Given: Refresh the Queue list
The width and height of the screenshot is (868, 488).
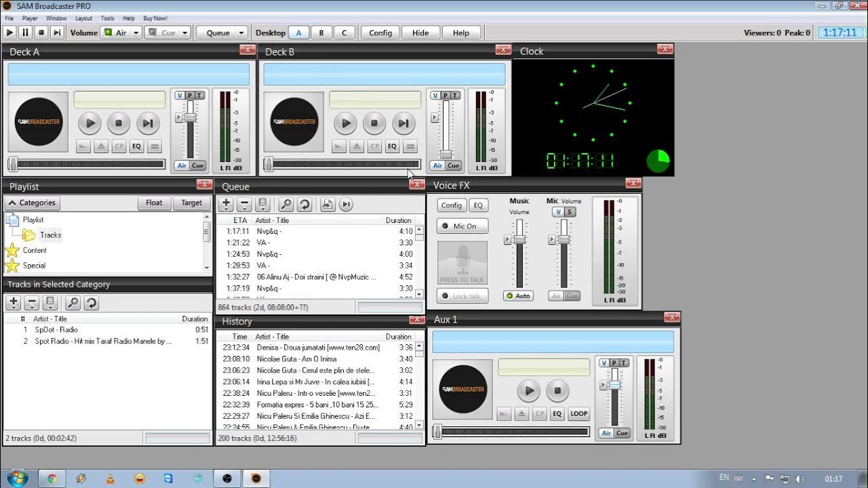Looking at the screenshot, I should 304,204.
